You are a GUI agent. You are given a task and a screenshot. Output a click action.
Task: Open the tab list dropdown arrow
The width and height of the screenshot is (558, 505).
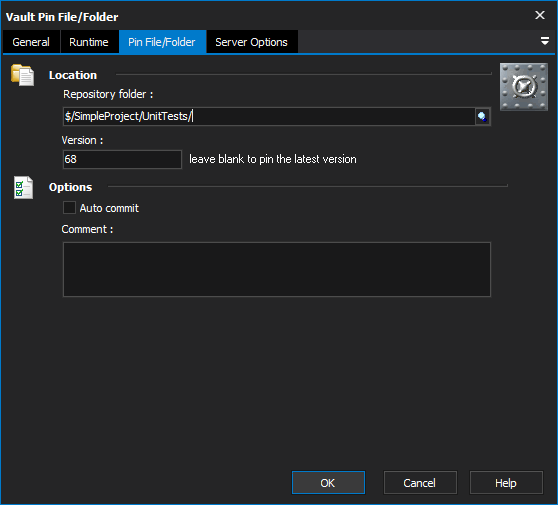(545, 41)
